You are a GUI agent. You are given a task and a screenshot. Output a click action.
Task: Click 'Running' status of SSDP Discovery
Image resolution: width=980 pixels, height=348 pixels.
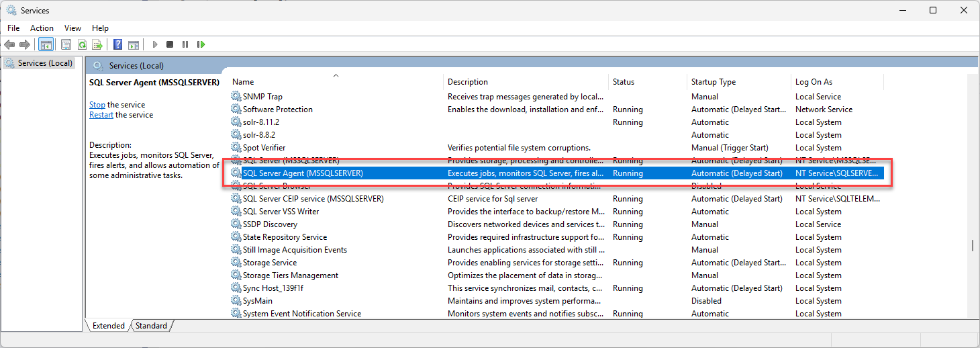tap(628, 224)
